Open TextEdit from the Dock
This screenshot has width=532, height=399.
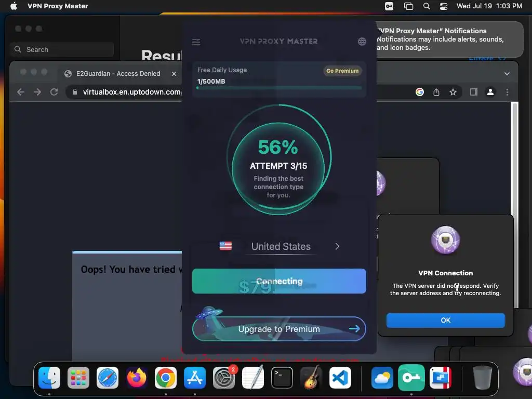253,377
